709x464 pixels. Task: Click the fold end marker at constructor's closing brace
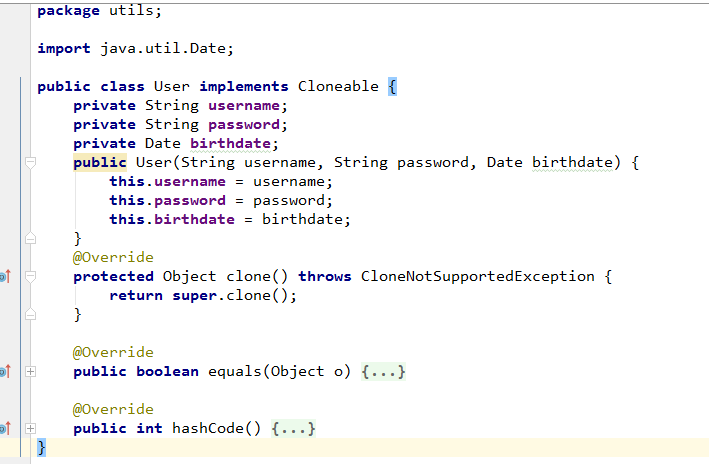point(30,238)
